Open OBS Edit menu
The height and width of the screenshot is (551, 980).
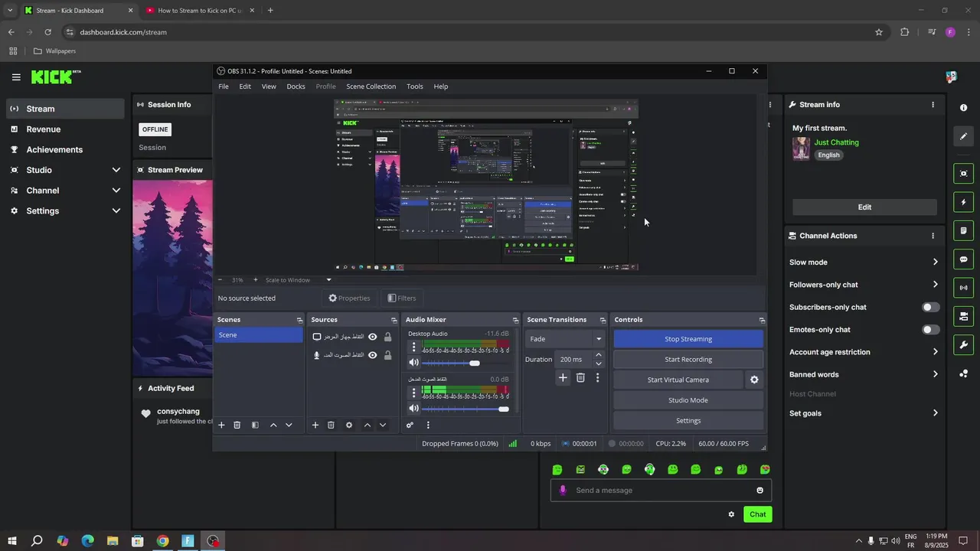pos(245,86)
